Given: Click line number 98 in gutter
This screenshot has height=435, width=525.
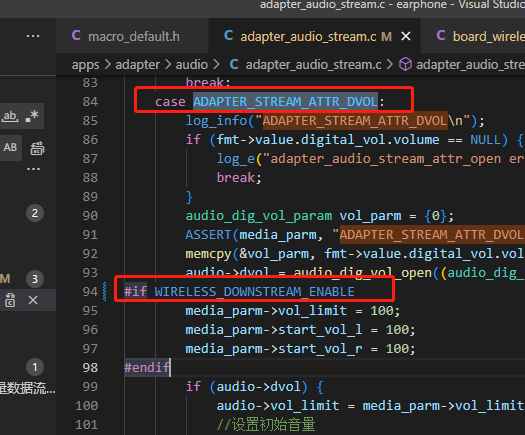Looking at the screenshot, I should [x=90, y=368].
